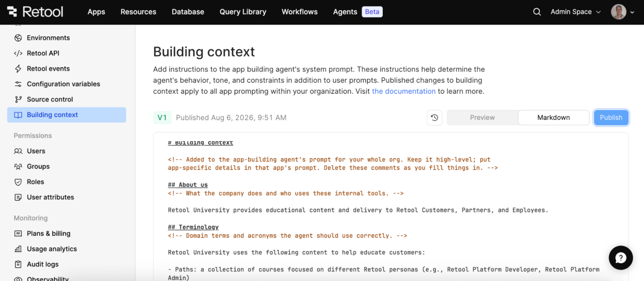
Task: Click the Retool API code icon
Action: pyautogui.click(x=18, y=53)
